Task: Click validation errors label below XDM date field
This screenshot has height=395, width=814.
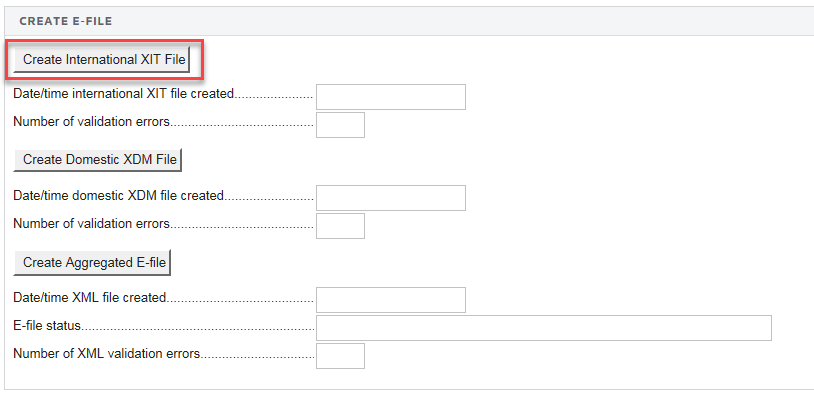Action: tap(91, 224)
